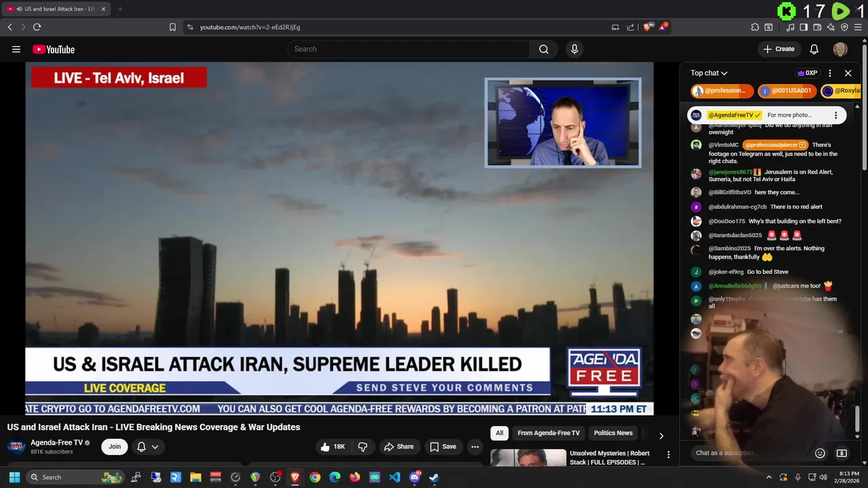
Task: Open the Unsolved Mysteries video thumbnail
Action: 528,458
